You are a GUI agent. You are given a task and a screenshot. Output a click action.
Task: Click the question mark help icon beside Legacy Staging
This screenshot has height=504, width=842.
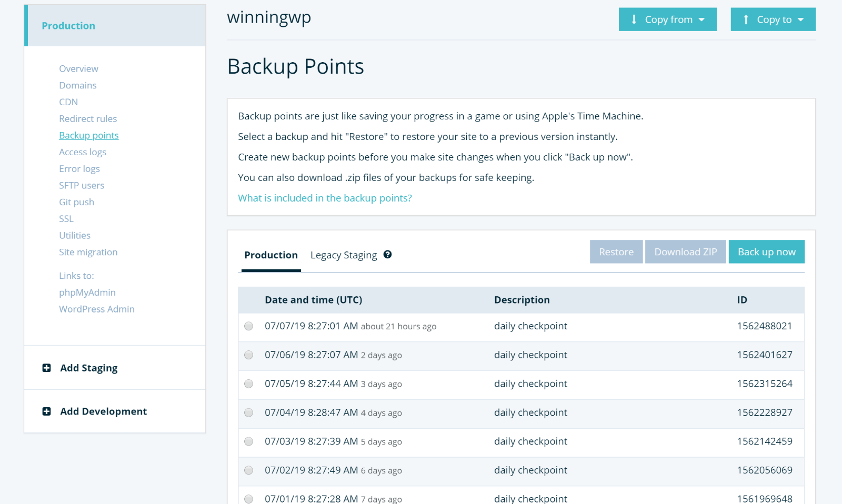(x=388, y=255)
